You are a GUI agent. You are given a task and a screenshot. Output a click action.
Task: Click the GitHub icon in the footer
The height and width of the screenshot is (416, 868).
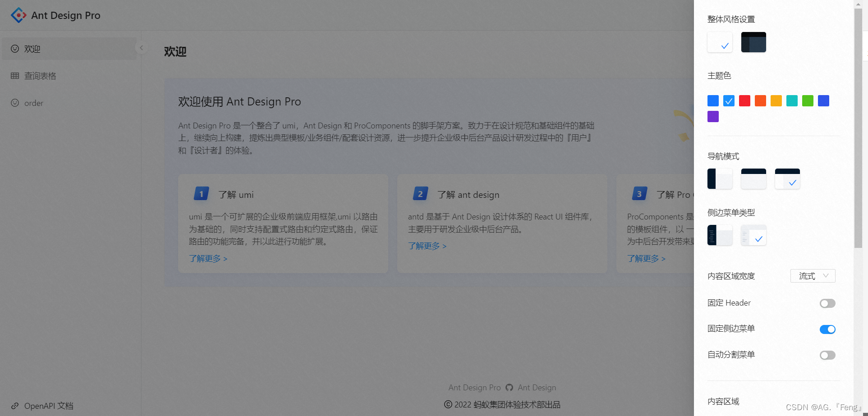(x=509, y=387)
